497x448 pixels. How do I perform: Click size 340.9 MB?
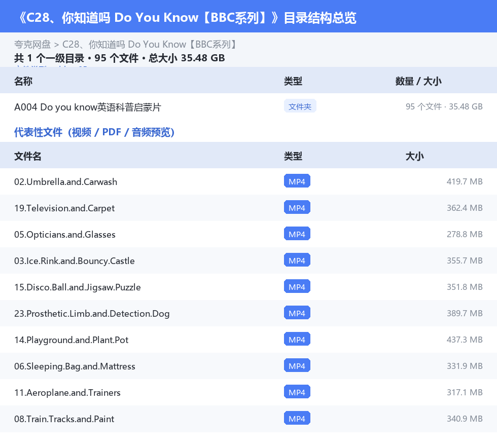(x=465, y=418)
